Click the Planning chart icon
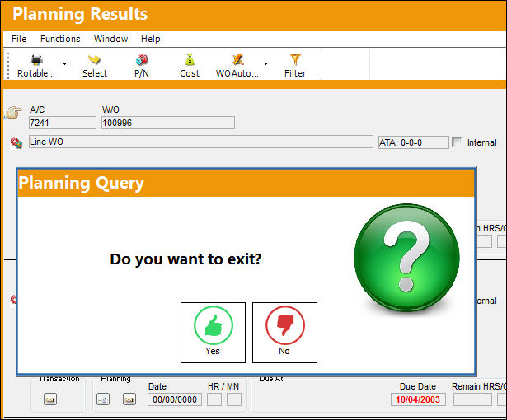 tap(103, 399)
